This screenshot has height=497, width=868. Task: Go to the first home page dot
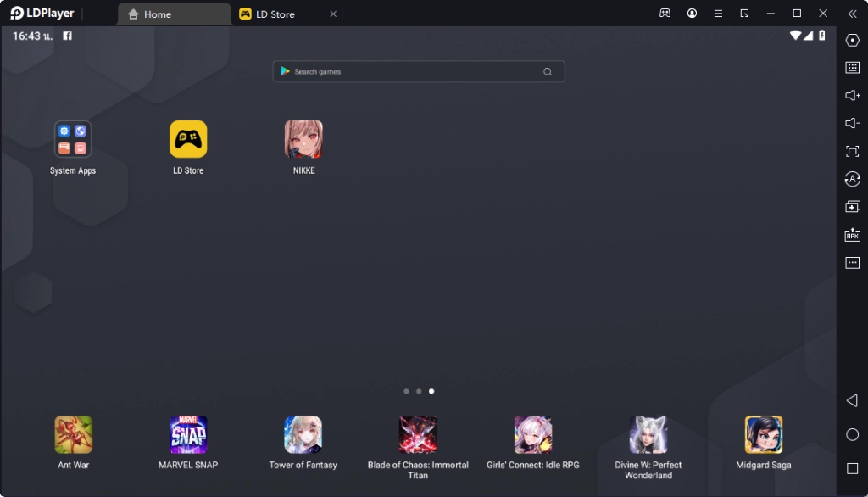click(406, 391)
